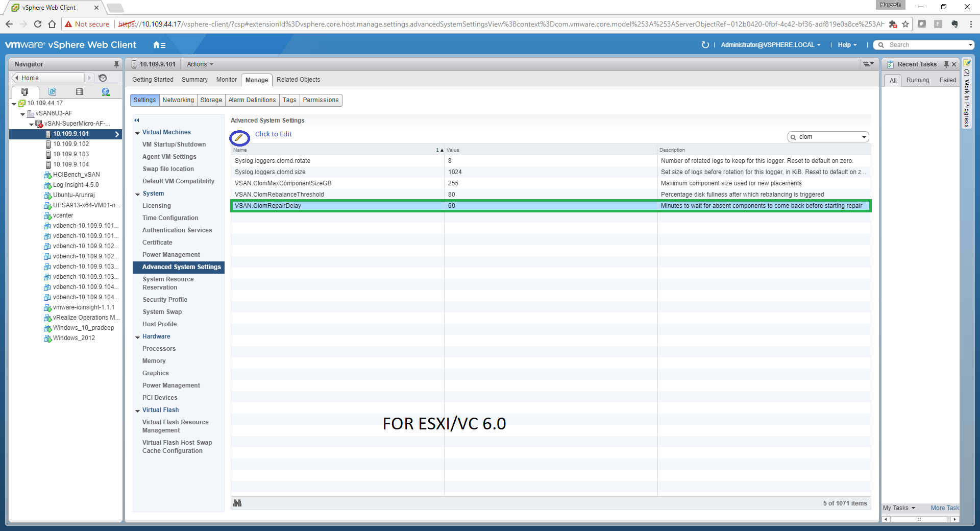This screenshot has width=980, height=531.
Task: Collapse the vSAN6U3-AF datacenter tree node
Action: coord(23,114)
